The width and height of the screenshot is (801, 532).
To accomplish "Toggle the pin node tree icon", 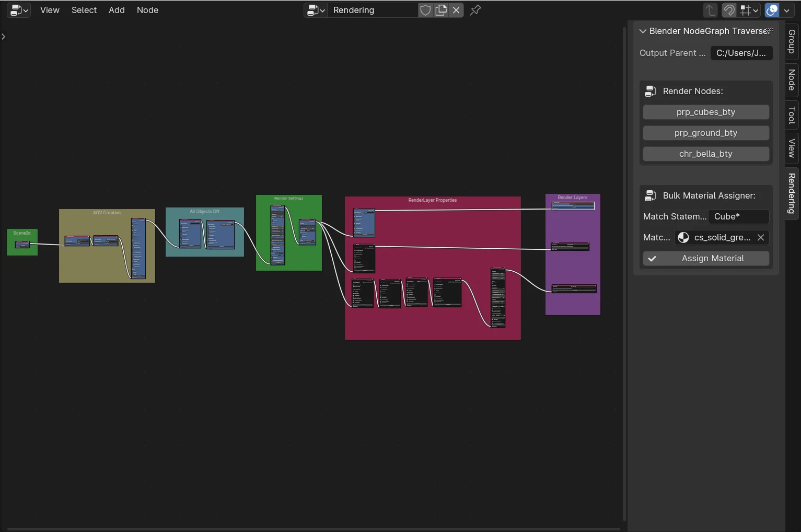I will tap(475, 10).
